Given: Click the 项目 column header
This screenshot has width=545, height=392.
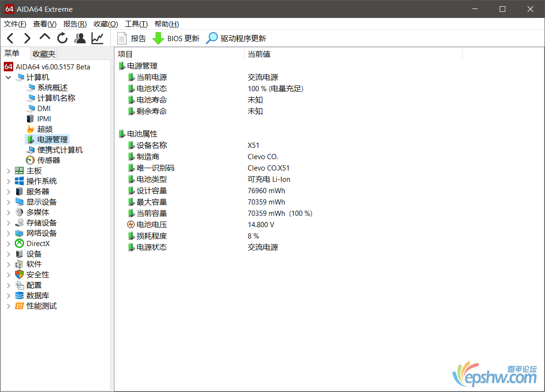Looking at the screenshot, I should coord(179,54).
